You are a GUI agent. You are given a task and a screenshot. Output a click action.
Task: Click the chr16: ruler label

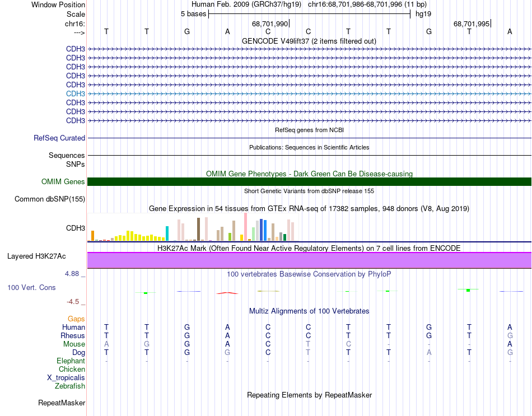(x=75, y=24)
